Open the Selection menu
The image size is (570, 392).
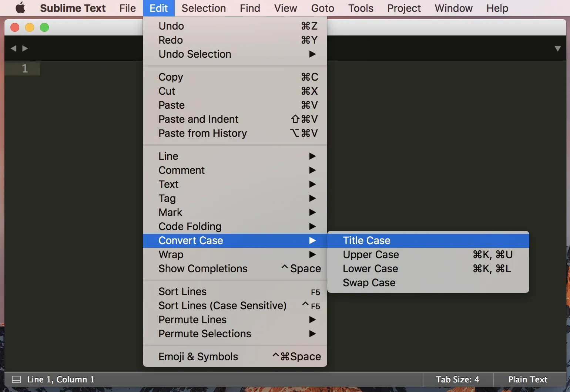click(204, 8)
